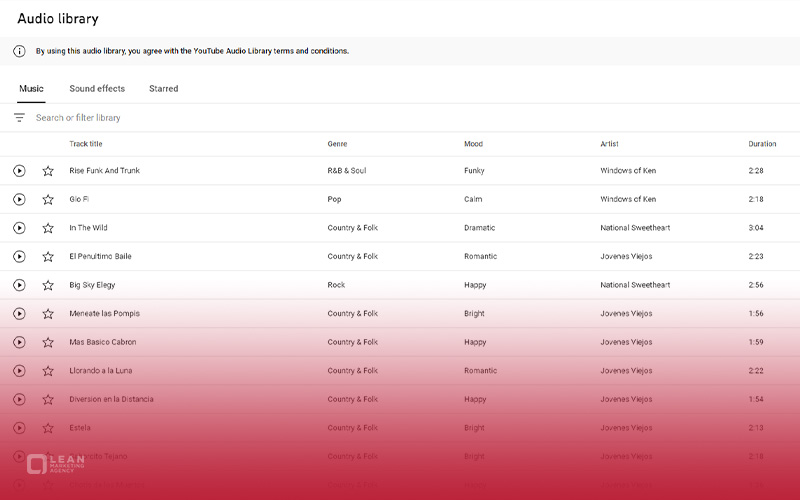This screenshot has height=500, width=800.
Task: Click the Rock genre of Big Sky Elegy
Action: pos(336,285)
